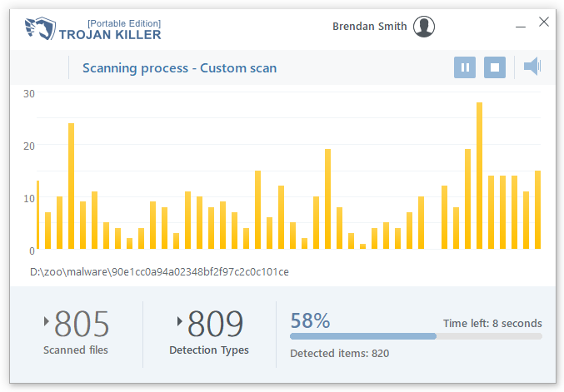
Task: Mute the speaker sound icon
Action: [532, 67]
